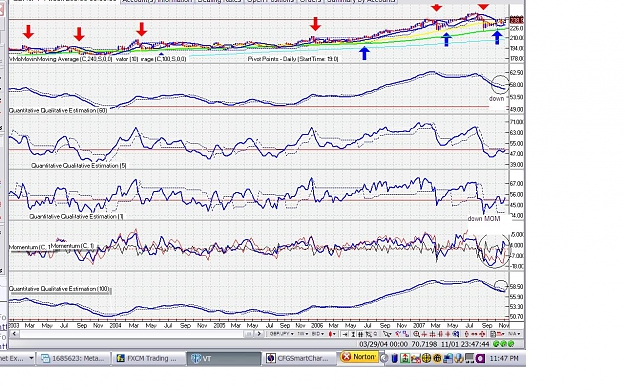The height and width of the screenshot is (391, 625).
Task: Open the BID price type dropdown
Action: 318,334
